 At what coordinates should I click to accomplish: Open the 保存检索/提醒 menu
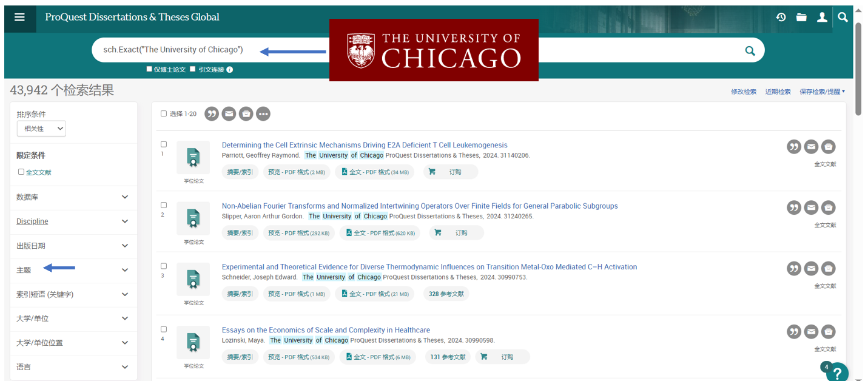coord(822,92)
